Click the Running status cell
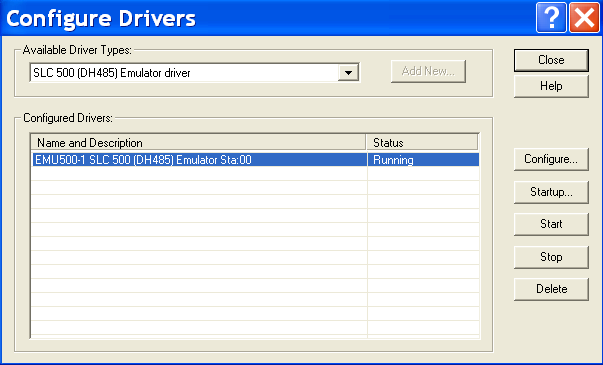603x365 pixels. tap(423, 160)
